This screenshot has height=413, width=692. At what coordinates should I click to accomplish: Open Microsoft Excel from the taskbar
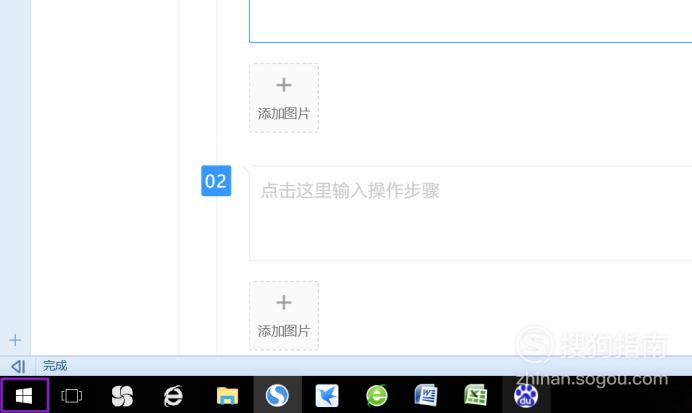coord(476,395)
